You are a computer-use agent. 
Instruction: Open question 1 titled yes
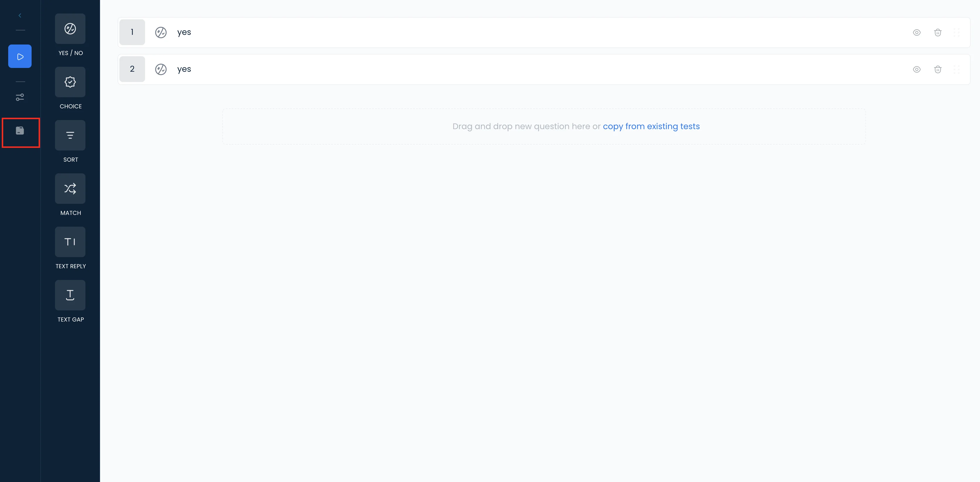(184, 33)
